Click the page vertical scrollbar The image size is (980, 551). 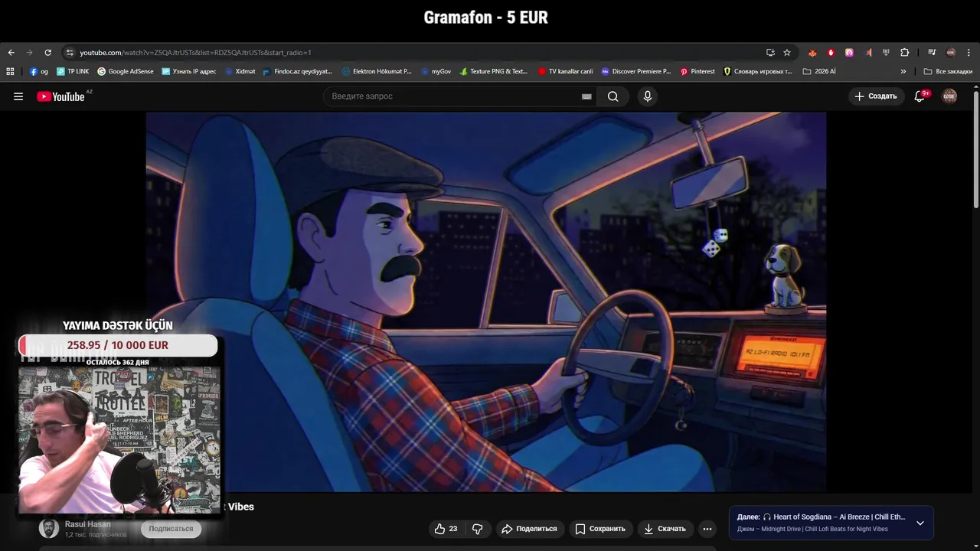click(x=975, y=149)
